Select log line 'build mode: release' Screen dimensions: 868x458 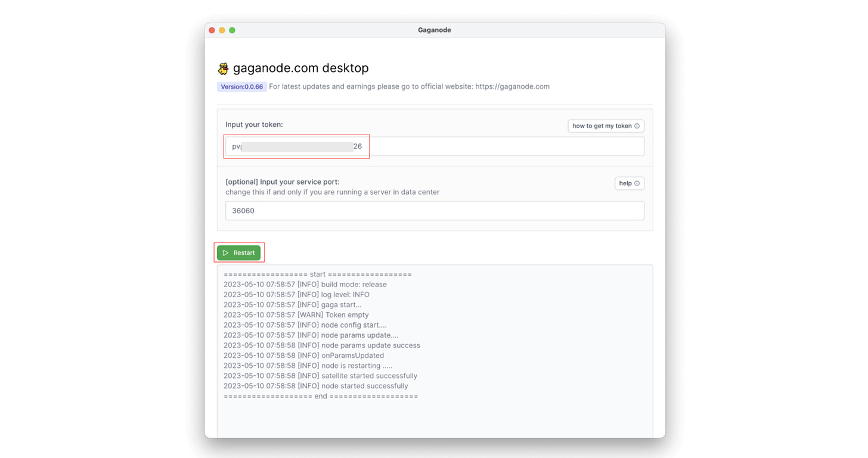tap(305, 285)
